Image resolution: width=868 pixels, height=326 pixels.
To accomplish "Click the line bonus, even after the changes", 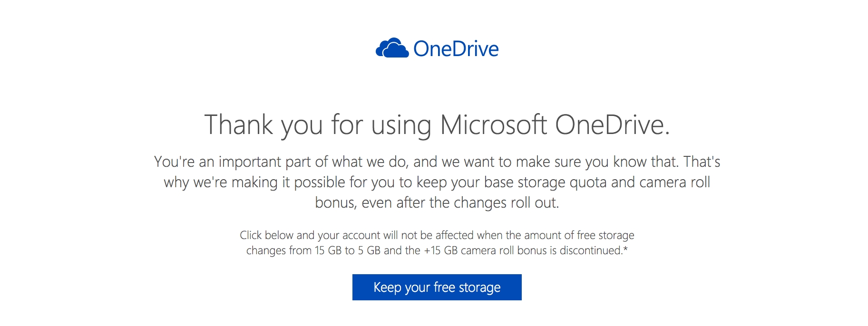I will coord(437,202).
